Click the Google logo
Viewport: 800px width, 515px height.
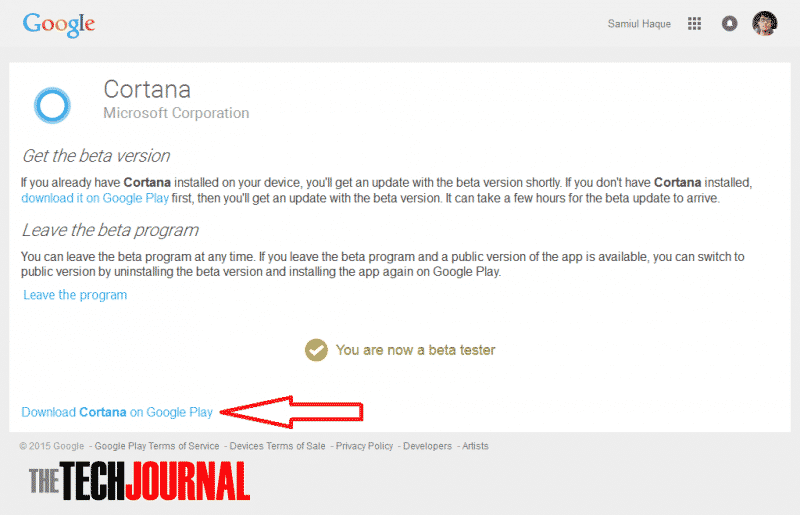click(58, 23)
